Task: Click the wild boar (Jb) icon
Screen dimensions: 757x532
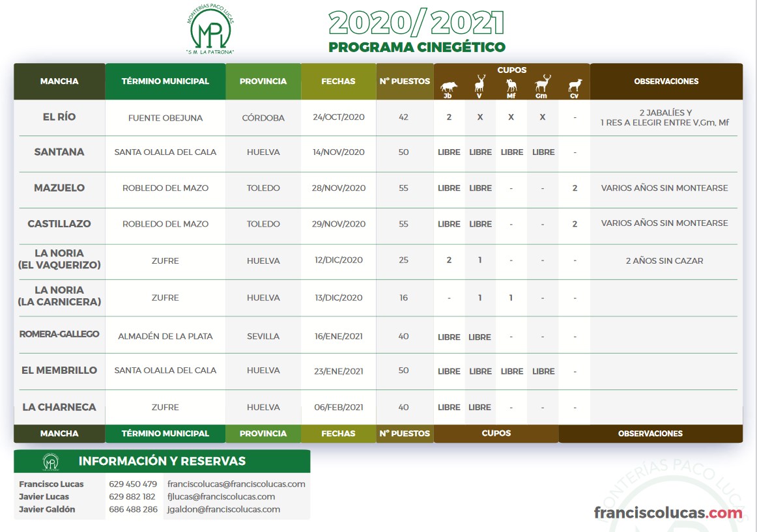Action: [449, 85]
